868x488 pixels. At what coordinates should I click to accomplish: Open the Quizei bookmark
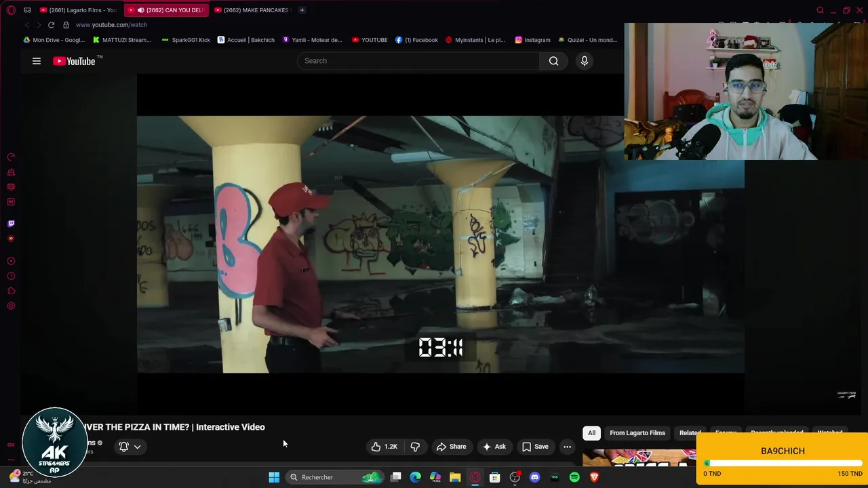pos(587,40)
